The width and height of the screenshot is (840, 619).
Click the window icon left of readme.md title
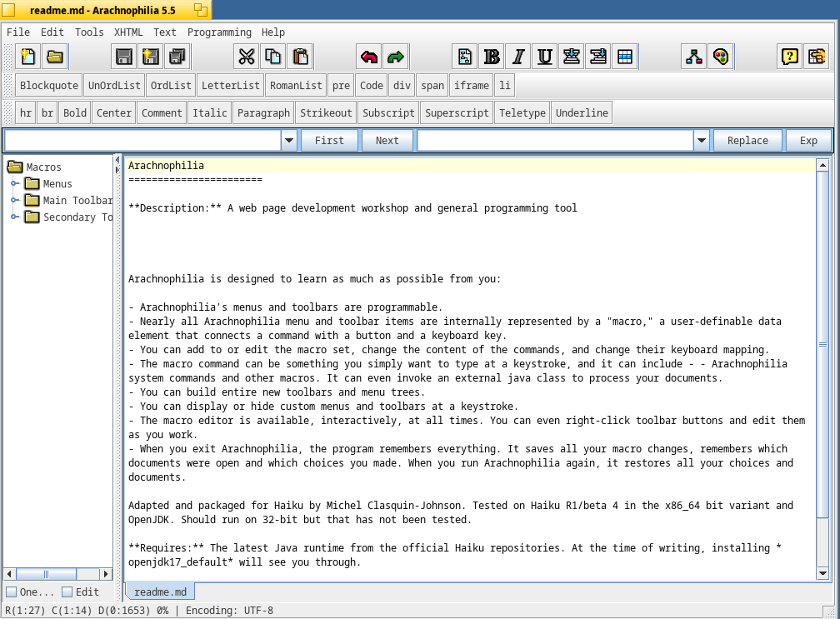point(8,10)
